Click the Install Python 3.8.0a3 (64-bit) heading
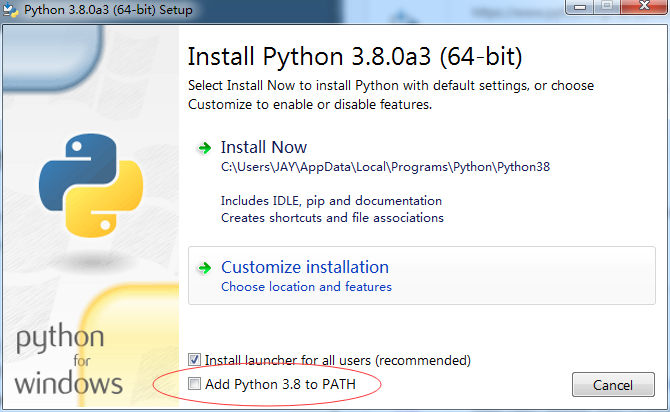This screenshot has height=412, width=670. tap(355, 57)
